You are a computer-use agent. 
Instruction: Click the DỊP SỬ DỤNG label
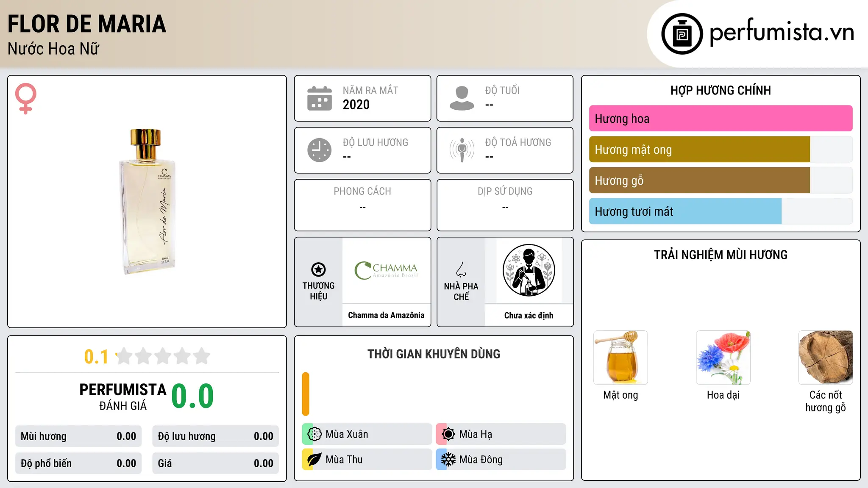505,191
